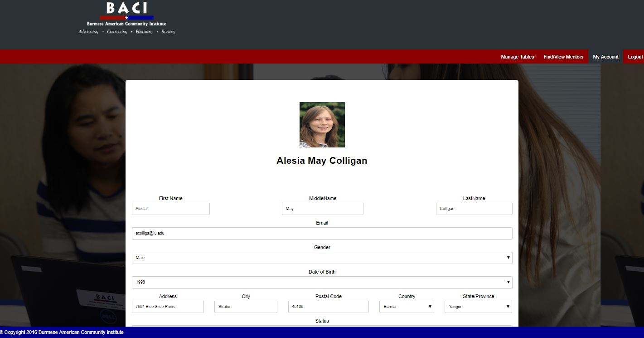
Task: Click the BACI logo in header
Action: [126, 19]
